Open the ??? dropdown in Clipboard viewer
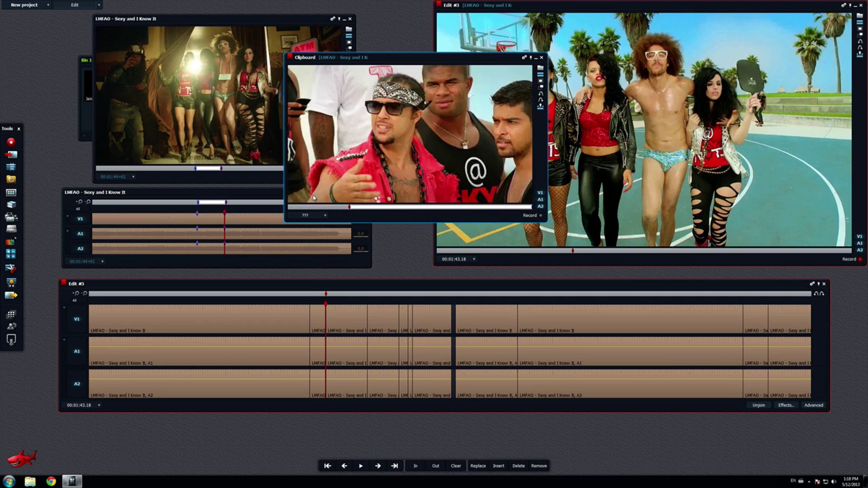Screen dimensions: 868x488 325,215
